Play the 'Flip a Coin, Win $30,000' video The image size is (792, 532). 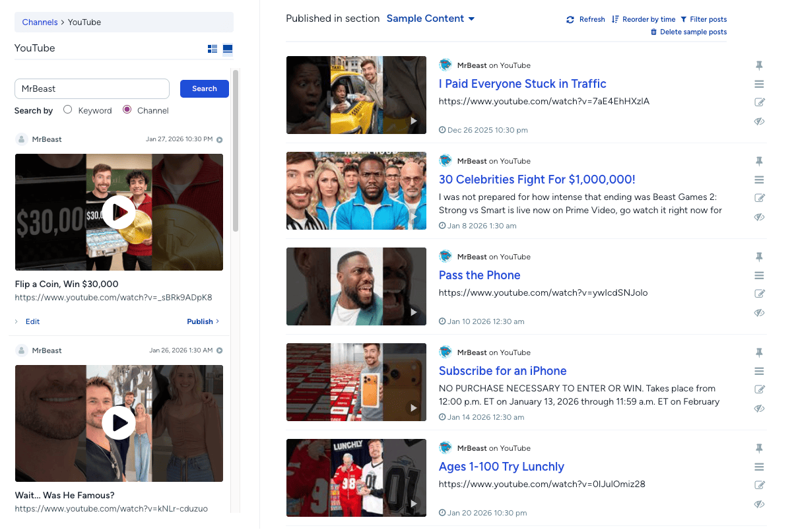coord(119,212)
